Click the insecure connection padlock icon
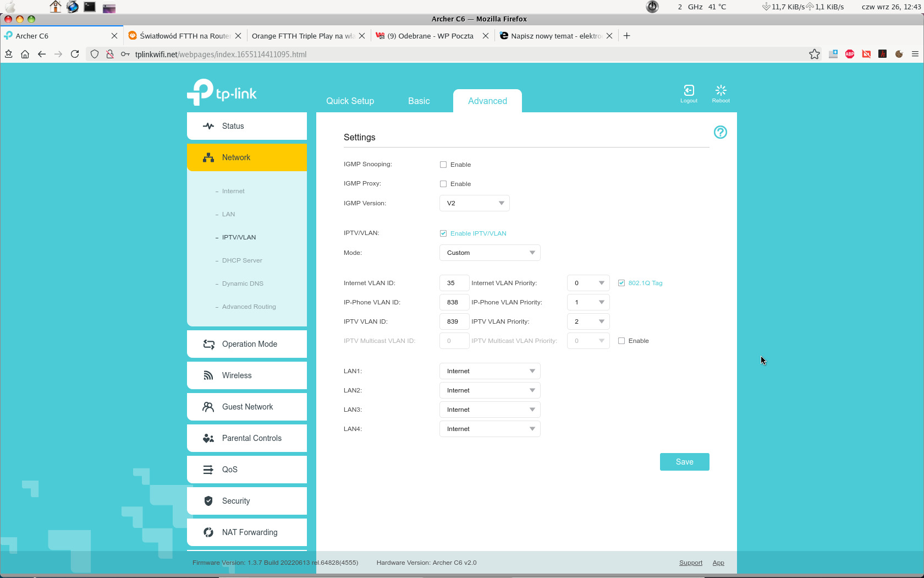This screenshot has width=924, height=578. pyautogui.click(x=110, y=54)
